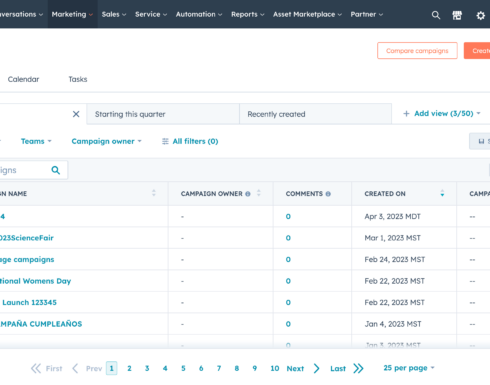Click the plus icon of Add view
Viewport: 490px width, 385px height.
tap(406, 114)
